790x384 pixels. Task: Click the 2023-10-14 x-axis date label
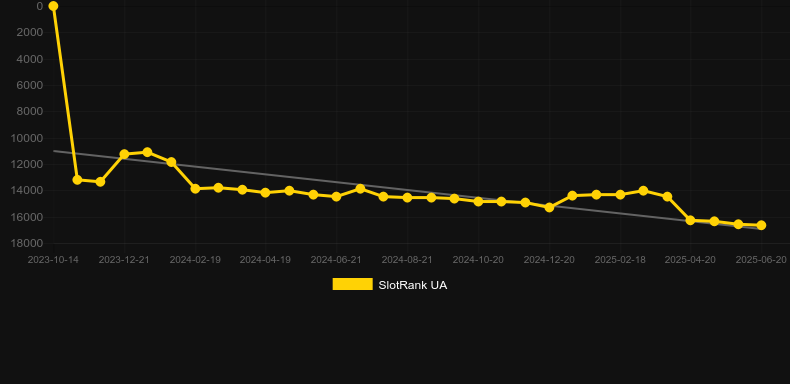[53, 260]
